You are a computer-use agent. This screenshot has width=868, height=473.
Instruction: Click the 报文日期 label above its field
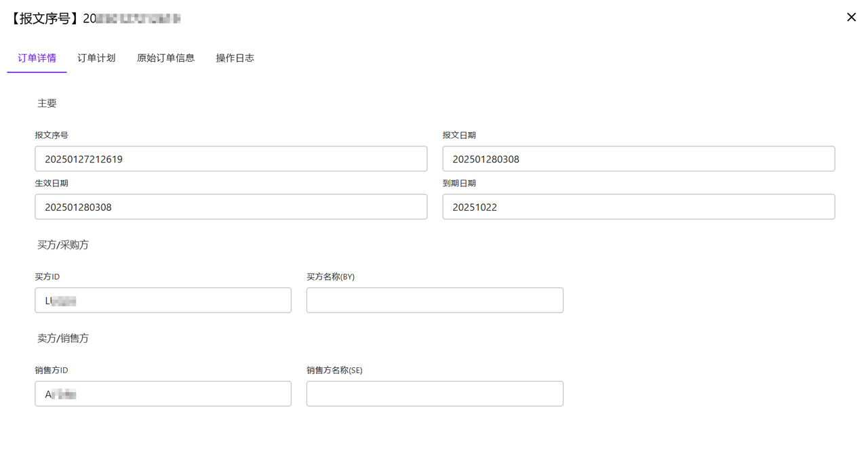pyautogui.click(x=459, y=136)
